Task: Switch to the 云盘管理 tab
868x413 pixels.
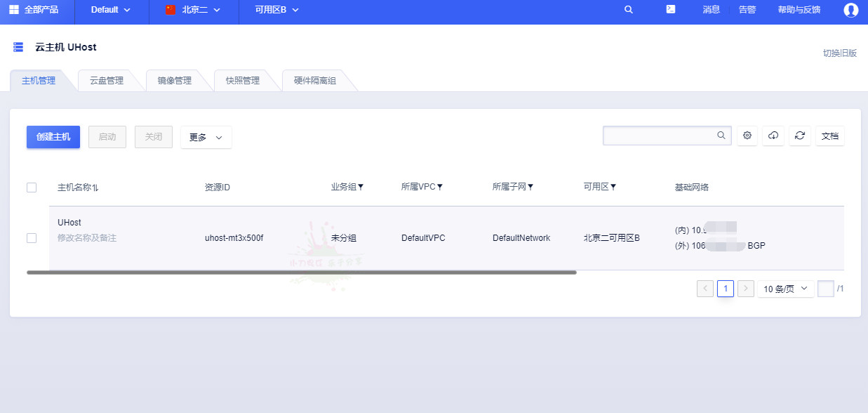Action: tap(107, 81)
